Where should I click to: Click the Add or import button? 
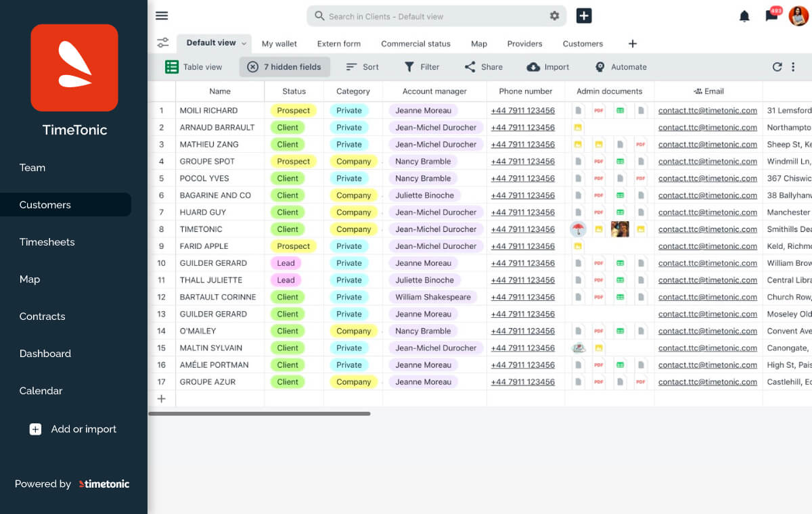(x=72, y=429)
